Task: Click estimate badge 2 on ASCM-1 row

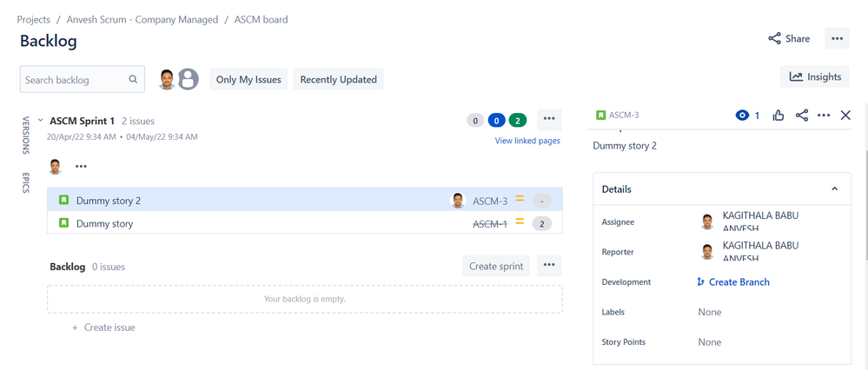Action: (x=542, y=223)
